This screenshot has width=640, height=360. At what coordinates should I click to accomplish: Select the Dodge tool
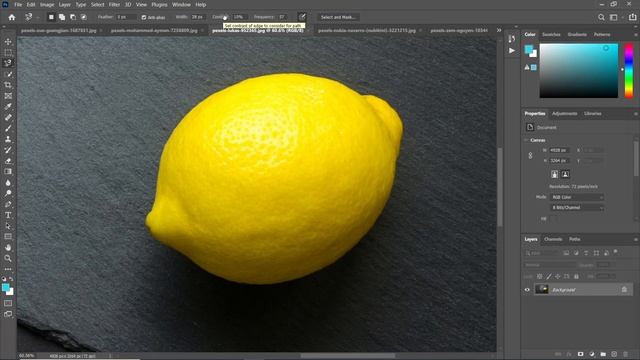point(8,193)
